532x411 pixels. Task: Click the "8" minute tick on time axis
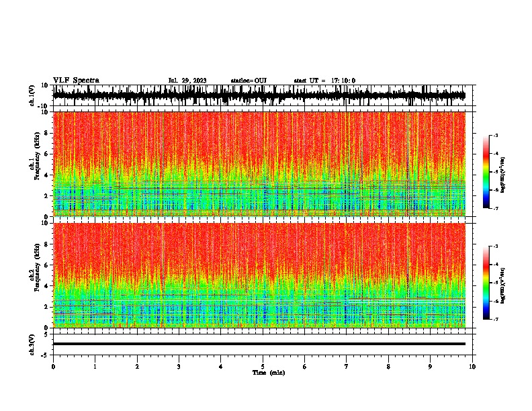[x=388, y=367]
